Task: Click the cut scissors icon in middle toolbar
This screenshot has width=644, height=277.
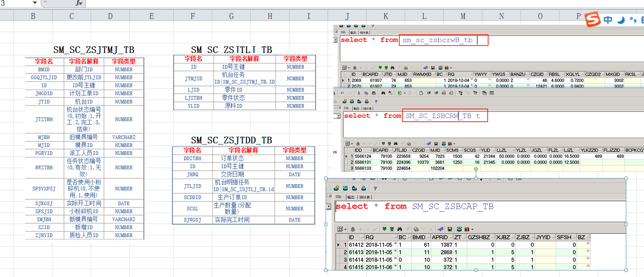Action: click(358, 93)
